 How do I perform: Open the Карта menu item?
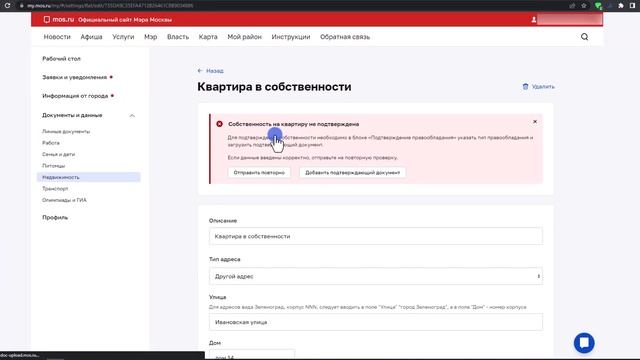point(208,37)
